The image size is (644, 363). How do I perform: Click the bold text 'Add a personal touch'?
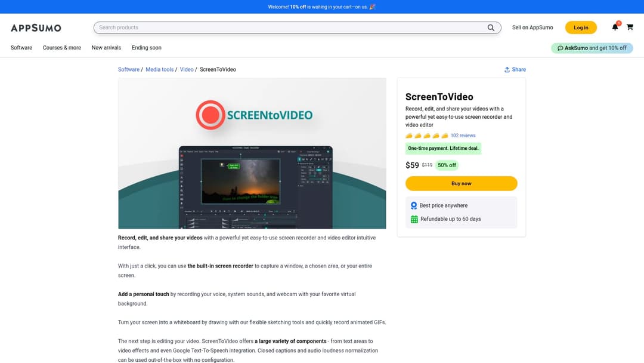(143, 294)
